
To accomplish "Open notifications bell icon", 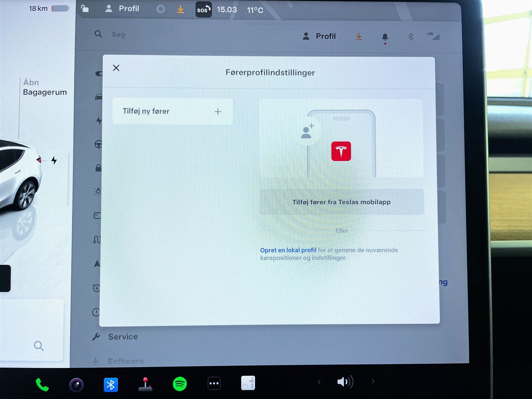I will click(x=385, y=37).
